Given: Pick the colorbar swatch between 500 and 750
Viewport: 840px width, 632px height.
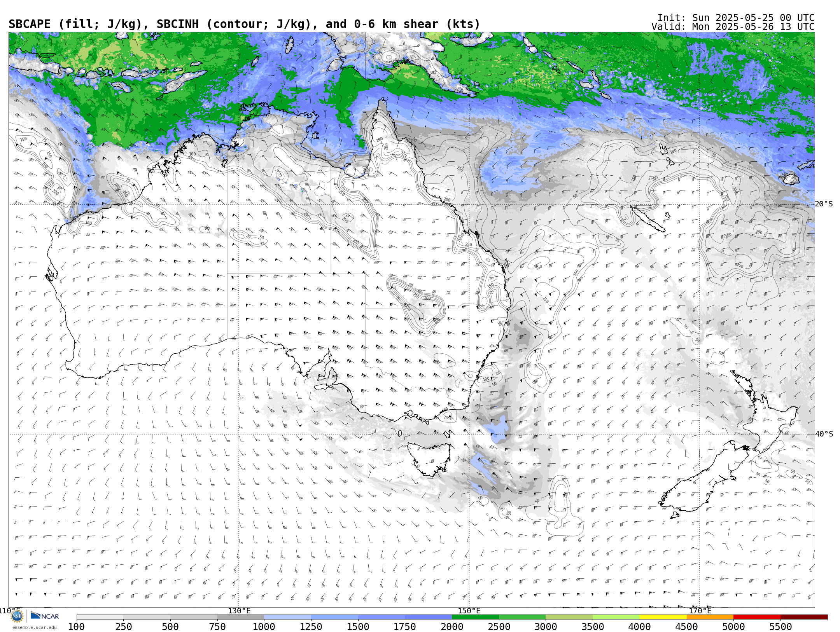Looking at the screenshot, I should 194,617.
